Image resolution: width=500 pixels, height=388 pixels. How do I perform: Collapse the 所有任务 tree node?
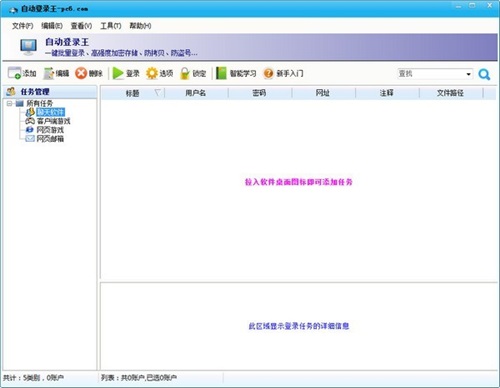(9, 103)
